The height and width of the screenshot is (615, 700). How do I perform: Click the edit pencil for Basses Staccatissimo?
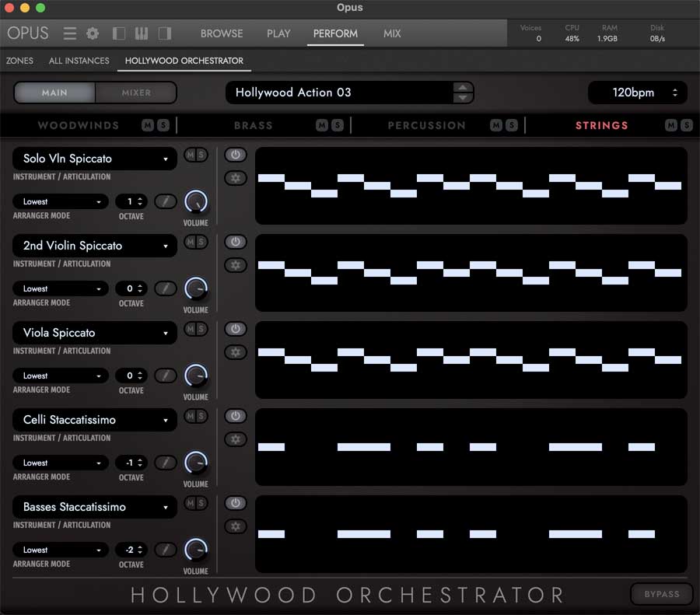click(x=165, y=550)
